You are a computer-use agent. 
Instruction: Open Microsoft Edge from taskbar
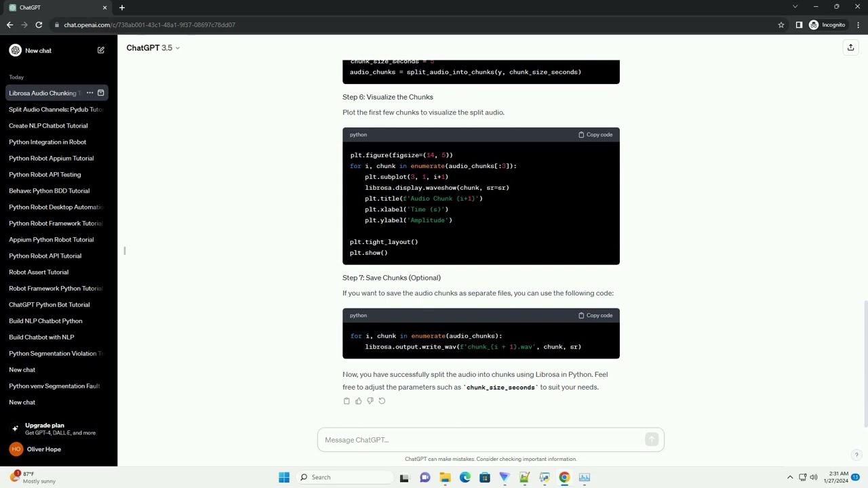coord(465,477)
